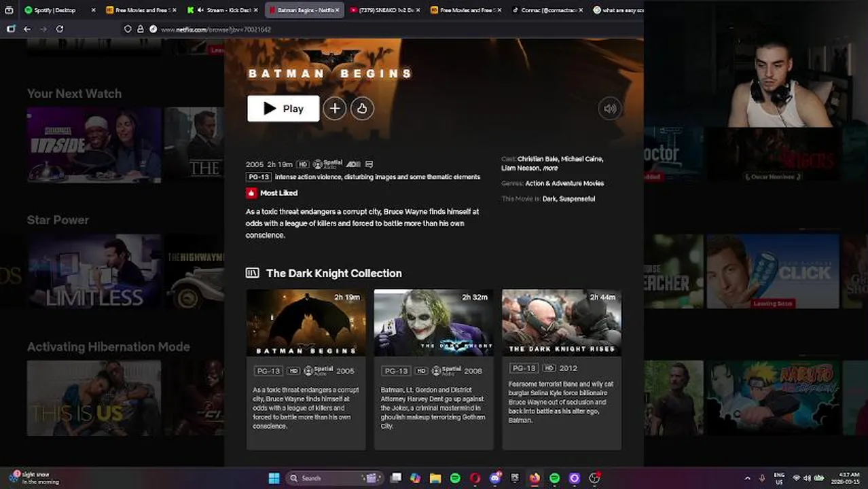868x489 pixels.
Task: Click the shield tracking protection icon
Action: click(x=128, y=29)
